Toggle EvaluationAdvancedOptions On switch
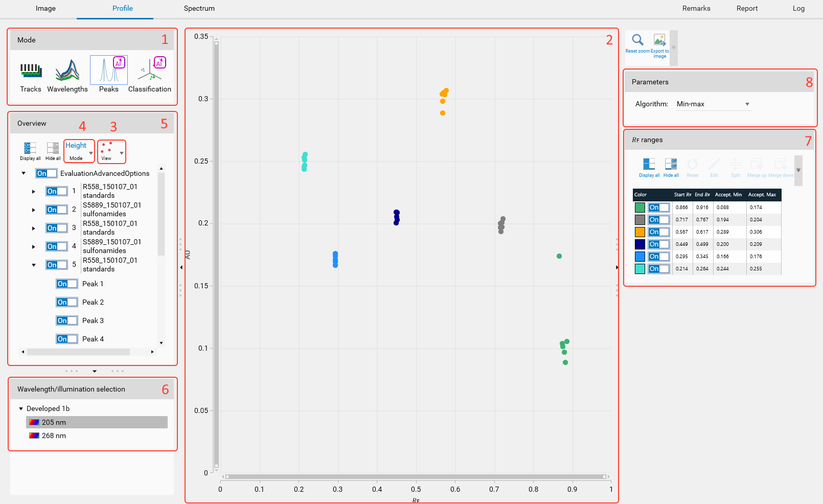 tap(47, 173)
